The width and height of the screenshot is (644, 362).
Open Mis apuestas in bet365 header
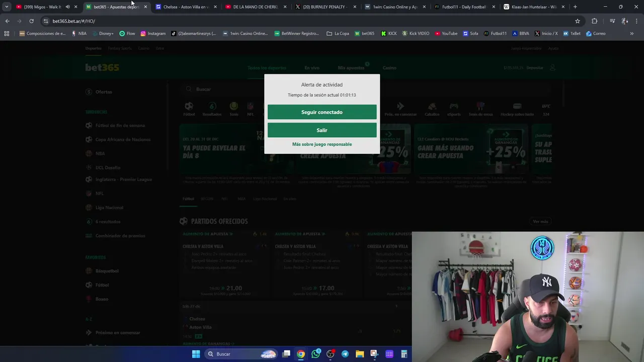[351, 68]
